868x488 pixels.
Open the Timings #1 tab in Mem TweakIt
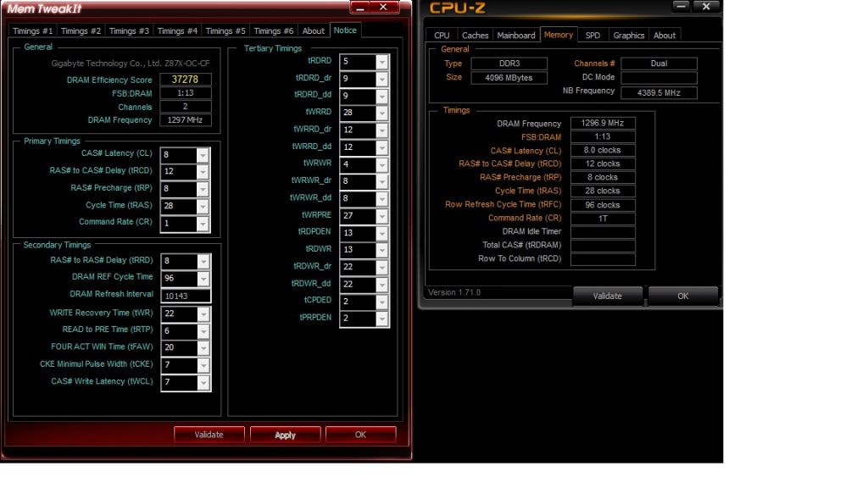(33, 31)
